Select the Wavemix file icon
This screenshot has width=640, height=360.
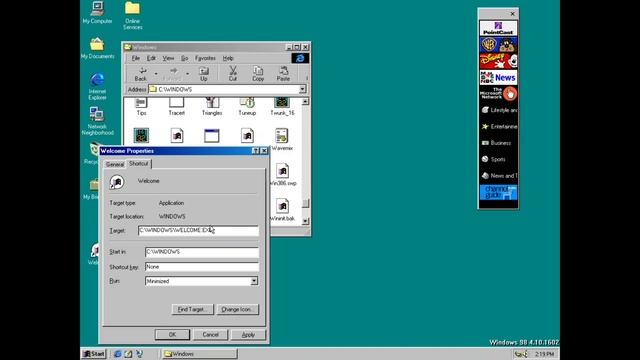coord(282,140)
